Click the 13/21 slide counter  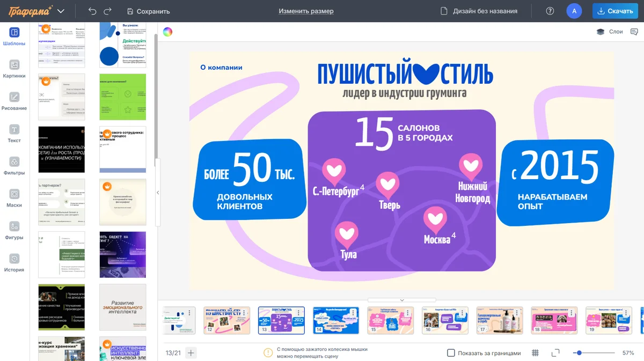point(173,353)
